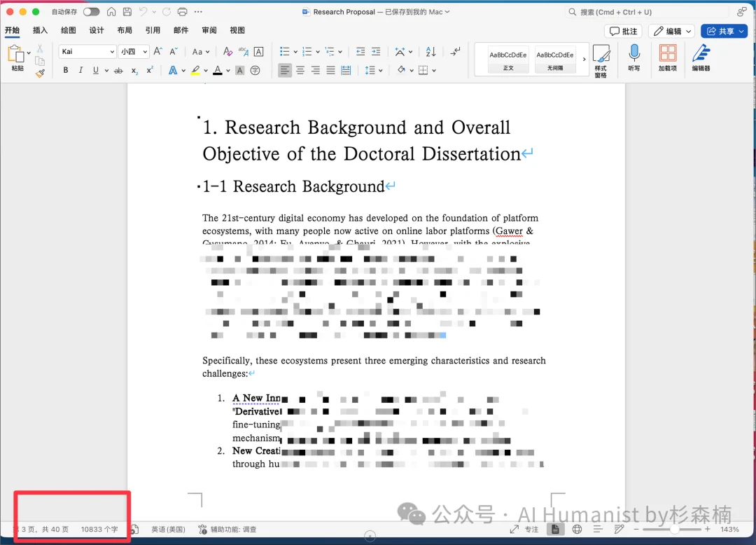The height and width of the screenshot is (545, 756).
Task: Open the A-Z sort tool
Action: (x=429, y=52)
